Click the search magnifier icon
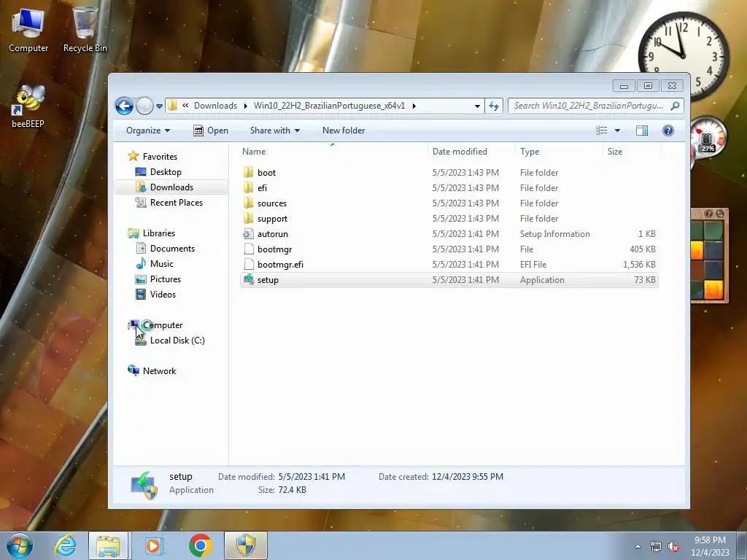 pos(675,106)
